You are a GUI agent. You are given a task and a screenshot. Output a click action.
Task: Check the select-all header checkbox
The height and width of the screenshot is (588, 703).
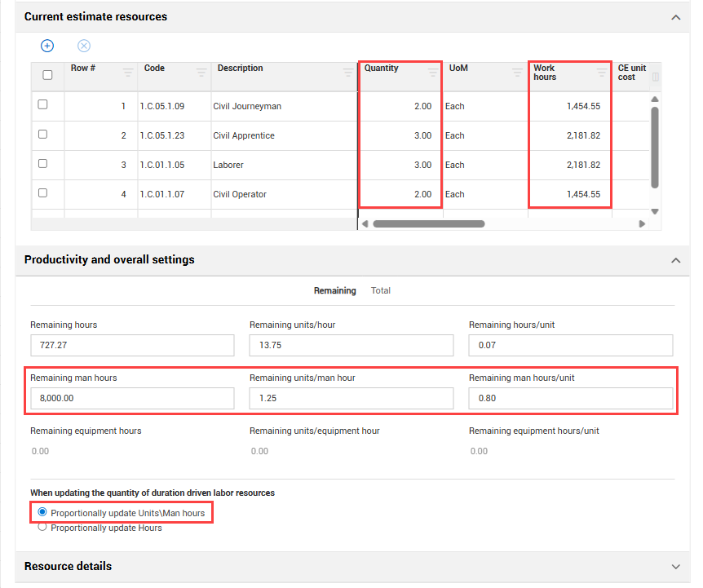tap(47, 75)
